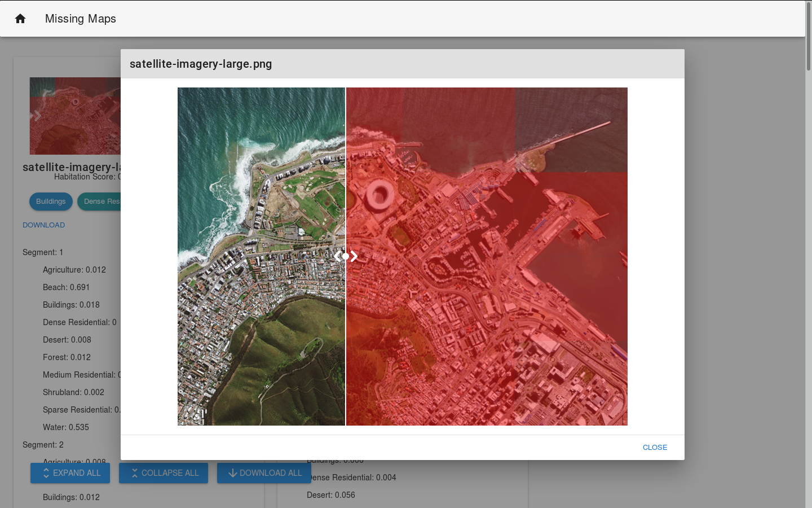
Task: Select the Dense Residential chip
Action: coord(100,202)
